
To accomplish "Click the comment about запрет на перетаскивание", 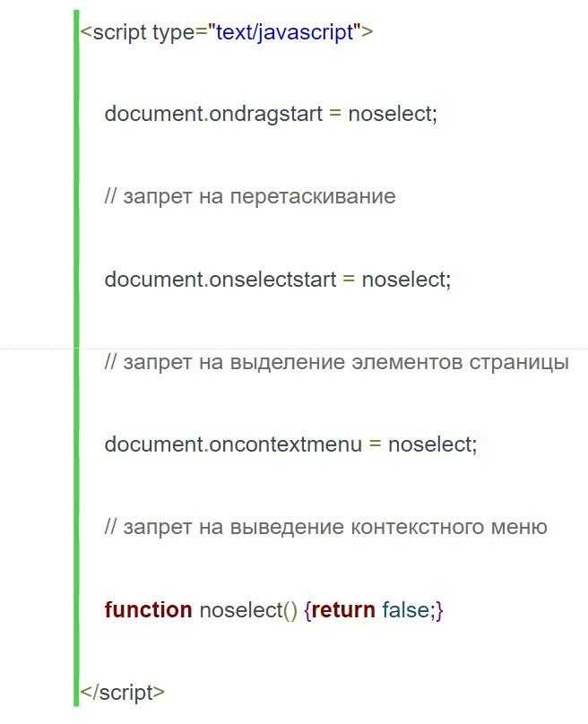I will 250,197.
